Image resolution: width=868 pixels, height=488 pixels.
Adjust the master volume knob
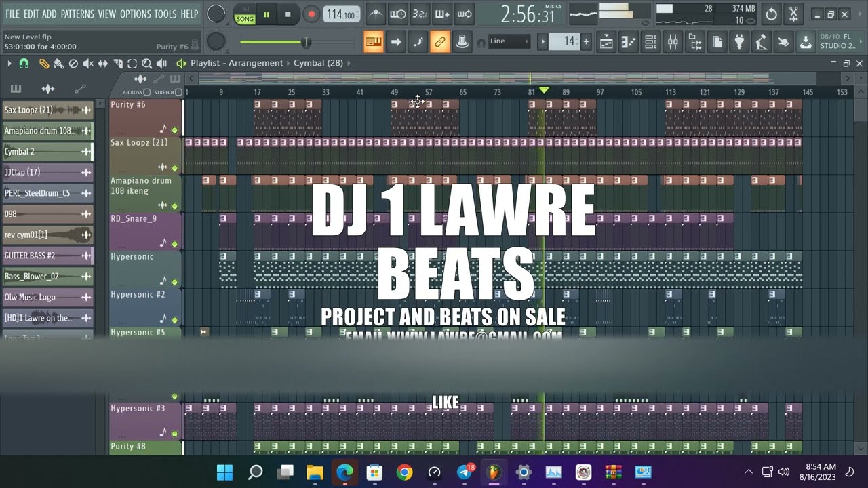pyautogui.click(x=216, y=14)
